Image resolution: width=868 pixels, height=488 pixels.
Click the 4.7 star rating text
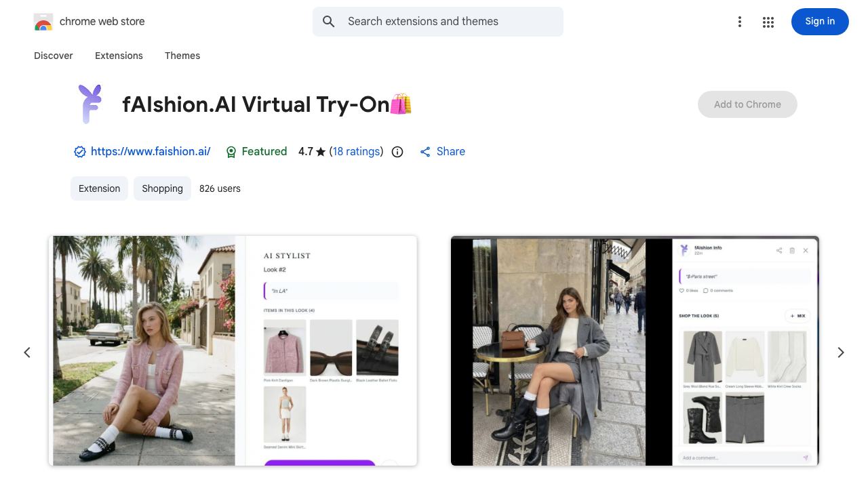(312, 152)
